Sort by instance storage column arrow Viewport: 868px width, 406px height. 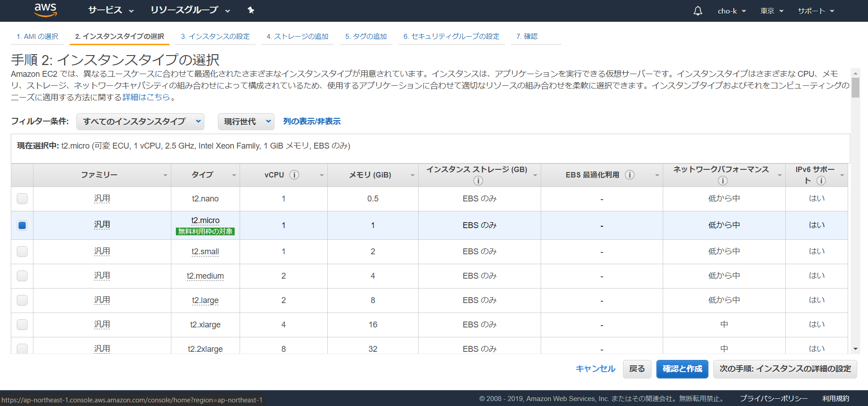(535, 175)
